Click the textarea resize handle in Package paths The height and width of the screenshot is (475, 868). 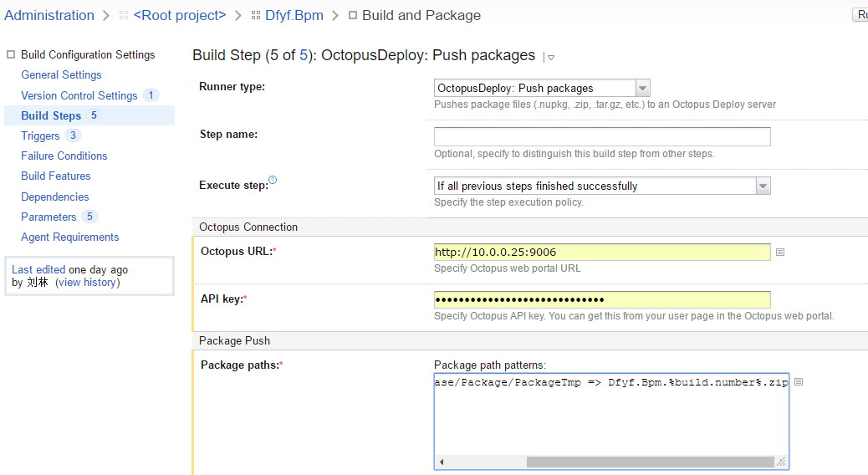(781, 462)
